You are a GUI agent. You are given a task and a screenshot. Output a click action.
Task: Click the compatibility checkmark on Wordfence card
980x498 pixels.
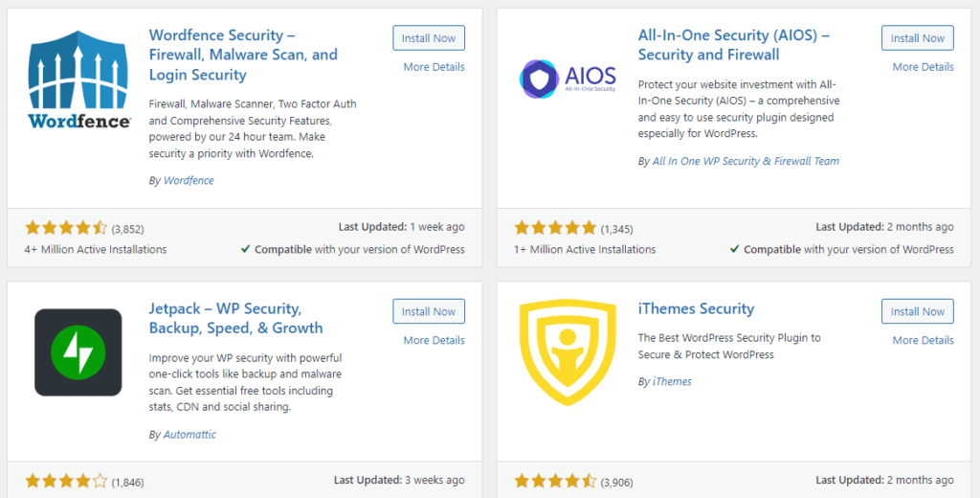(x=246, y=250)
